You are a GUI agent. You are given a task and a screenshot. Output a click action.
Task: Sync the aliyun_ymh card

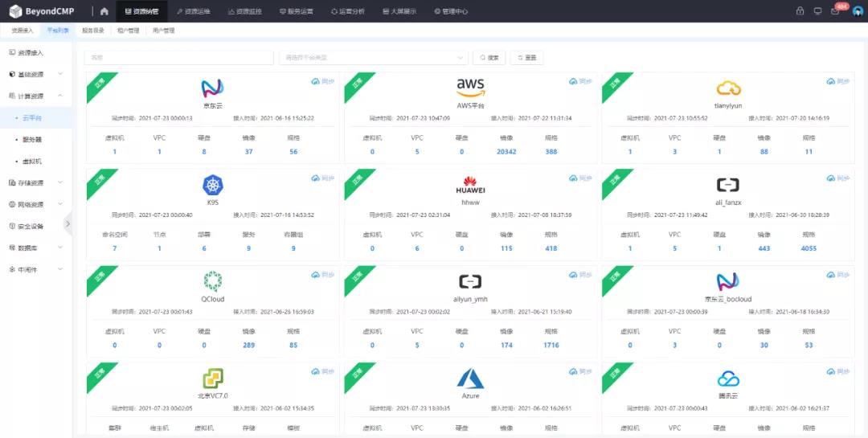click(581, 275)
